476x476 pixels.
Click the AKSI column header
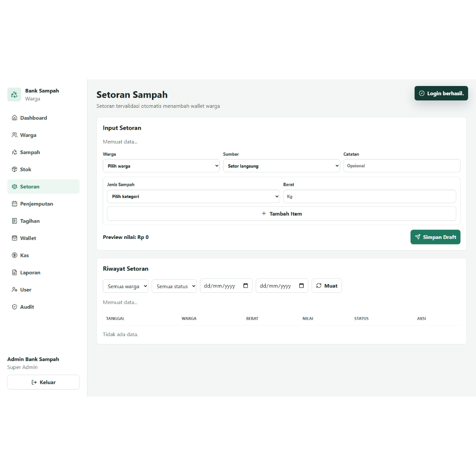[x=421, y=318]
